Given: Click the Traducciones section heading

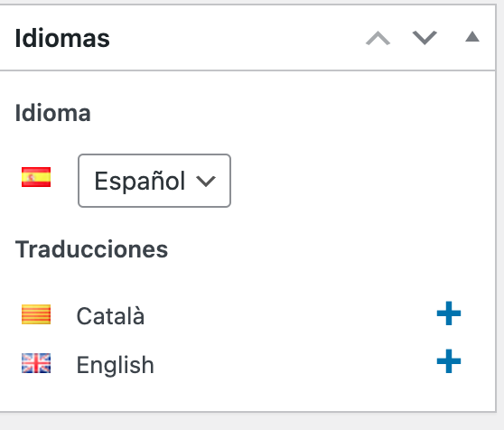Looking at the screenshot, I should click(91, 249).
